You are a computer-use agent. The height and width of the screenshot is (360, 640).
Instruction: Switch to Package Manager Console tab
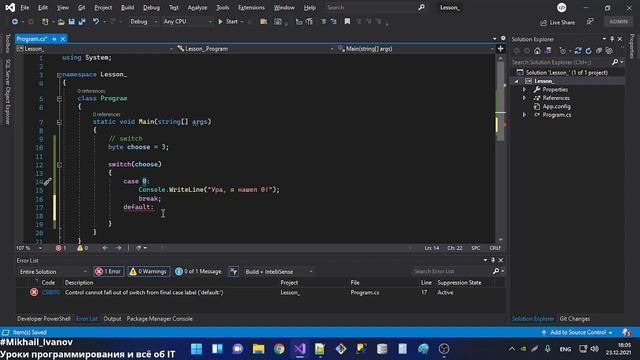pos(160,318)
